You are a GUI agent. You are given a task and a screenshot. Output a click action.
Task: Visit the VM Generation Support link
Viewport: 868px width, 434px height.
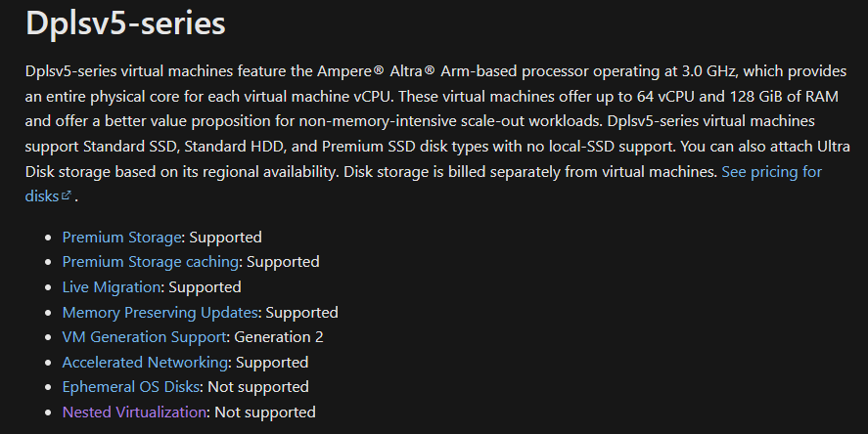point(144,336)
